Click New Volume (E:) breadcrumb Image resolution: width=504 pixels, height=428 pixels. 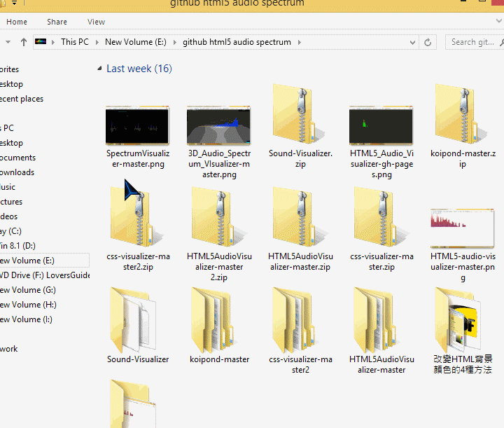pyautogui.click(x=136, y=42)
